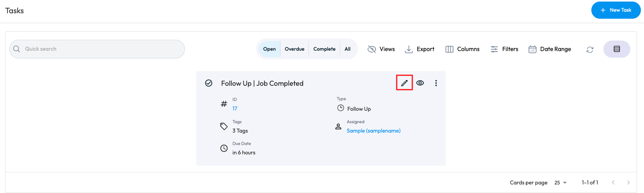Click the 1-1 of 1 pagination text

[590, 182]
